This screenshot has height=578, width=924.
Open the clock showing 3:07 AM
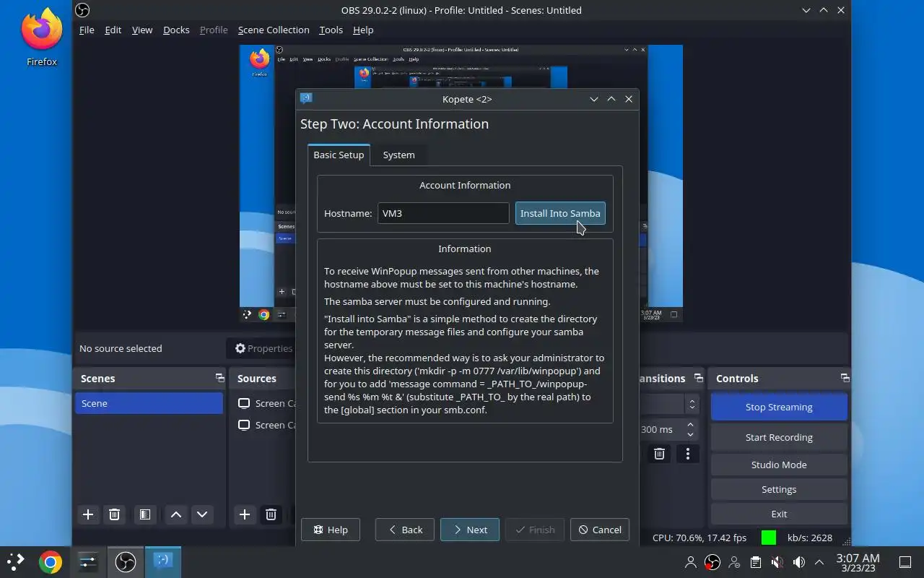click(x=858, y=562)
